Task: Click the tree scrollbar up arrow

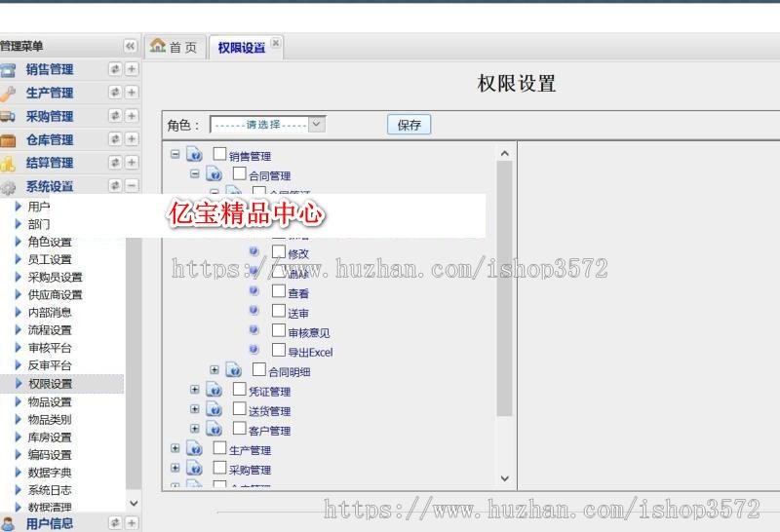Action: (x=504, y=154)
